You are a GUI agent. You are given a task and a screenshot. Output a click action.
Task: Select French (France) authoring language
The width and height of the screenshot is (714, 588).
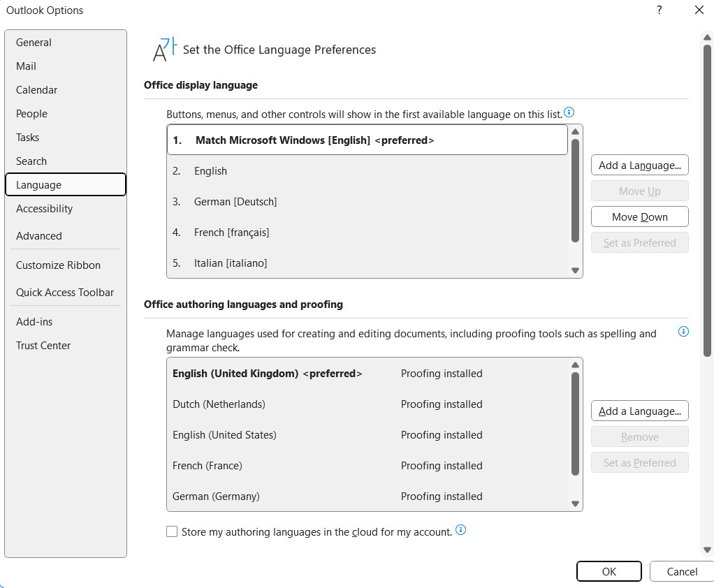click(367, 465)
